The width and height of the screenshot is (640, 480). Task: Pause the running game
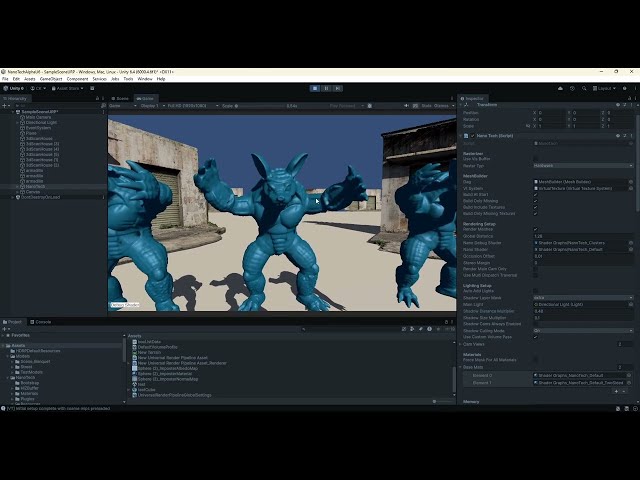[326, 88]
